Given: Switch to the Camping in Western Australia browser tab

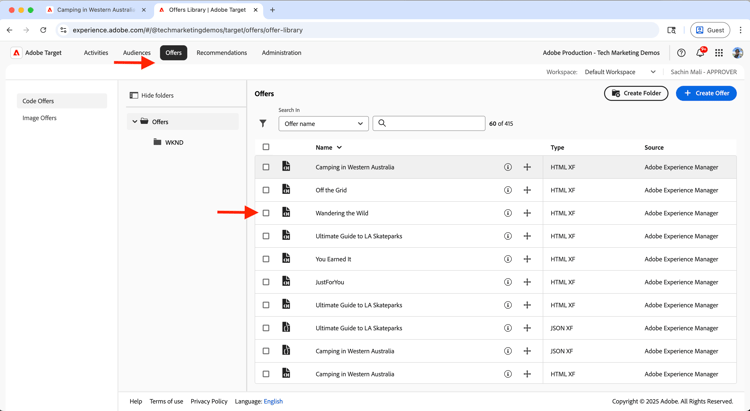Looking at the screenshot, I should tap(96, 10).
